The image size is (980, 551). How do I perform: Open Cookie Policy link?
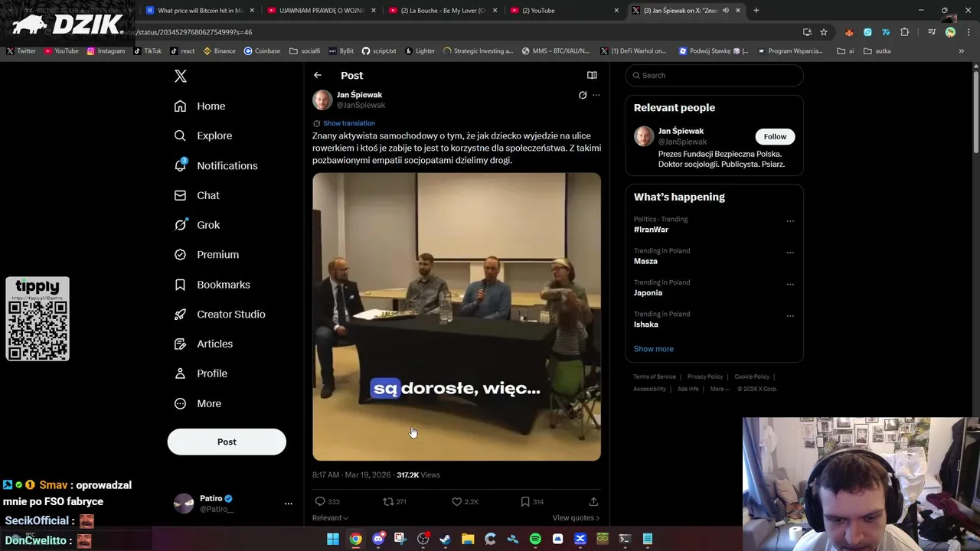pos(752,377)
